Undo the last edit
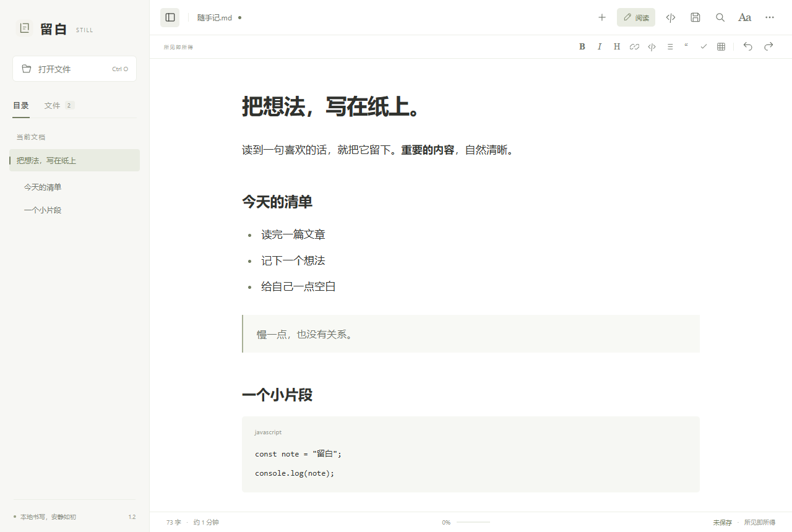Screen dimensions: 792x532 748,46
